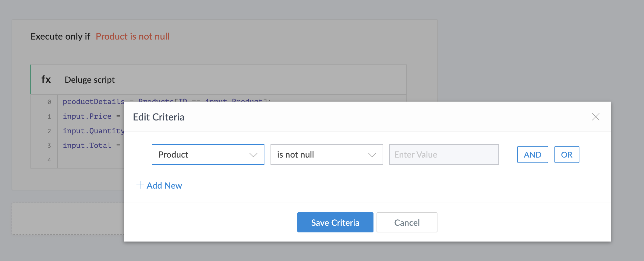
Task: Add an OR condition
Action: 567,155
